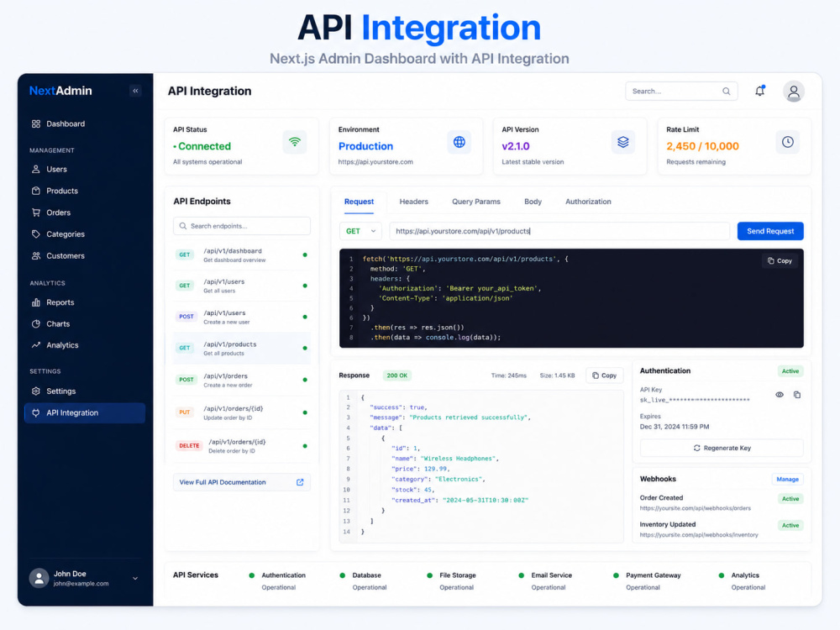Click the File Storage service status
The image size is (840, 630).
coord(451,581)
